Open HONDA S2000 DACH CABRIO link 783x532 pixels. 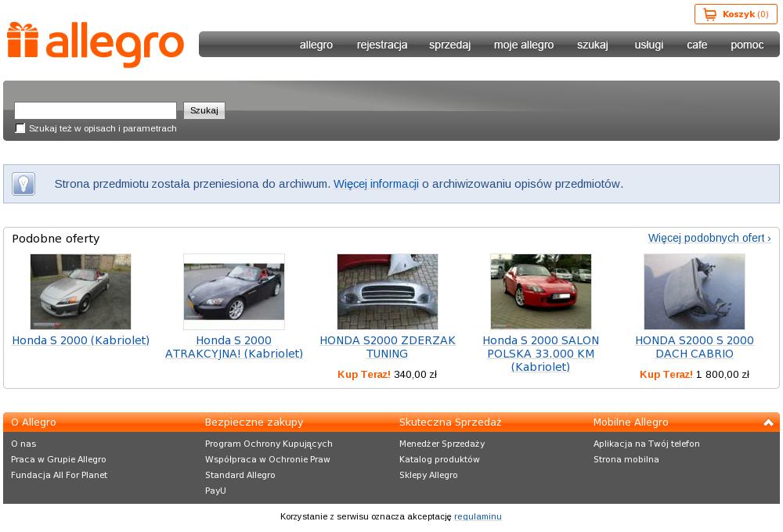[694, 347]
